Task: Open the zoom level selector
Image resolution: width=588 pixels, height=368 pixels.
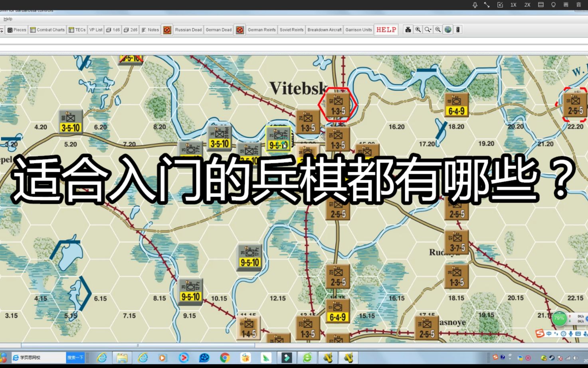Action: pos(428,30)
